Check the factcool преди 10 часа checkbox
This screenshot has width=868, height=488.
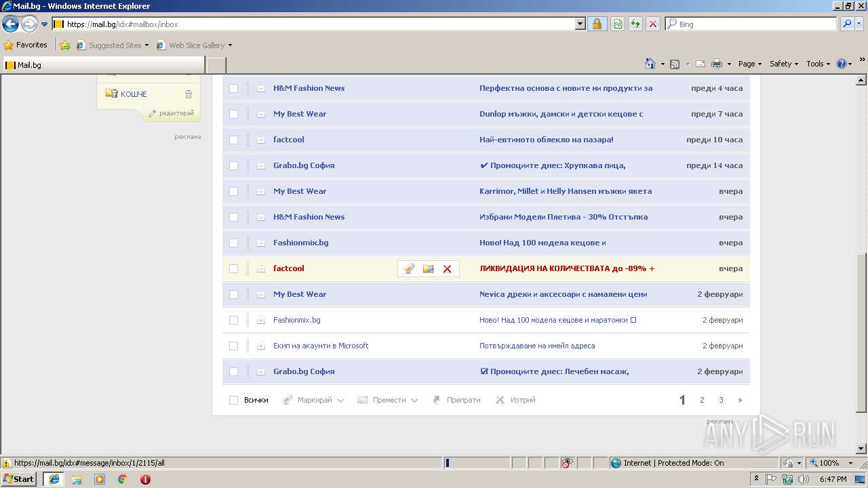point(233,140)
